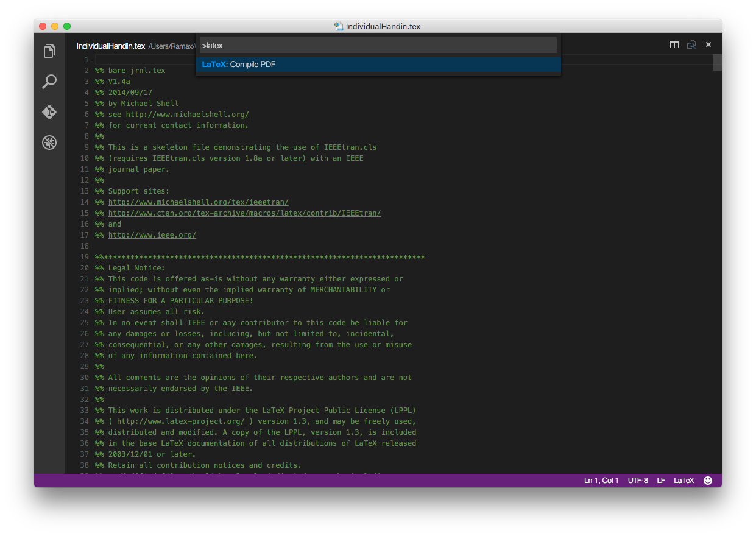Open the PDF preview to the side
The image size is (756, 536).
(691, 44)
